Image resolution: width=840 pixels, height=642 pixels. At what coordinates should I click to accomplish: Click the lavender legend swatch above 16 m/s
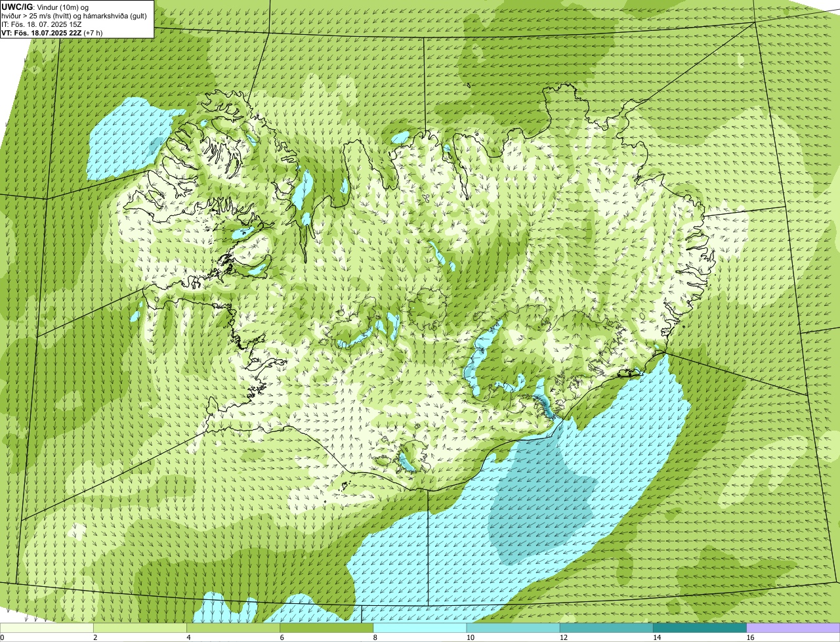pyautogui.click(x=793, y=628)
